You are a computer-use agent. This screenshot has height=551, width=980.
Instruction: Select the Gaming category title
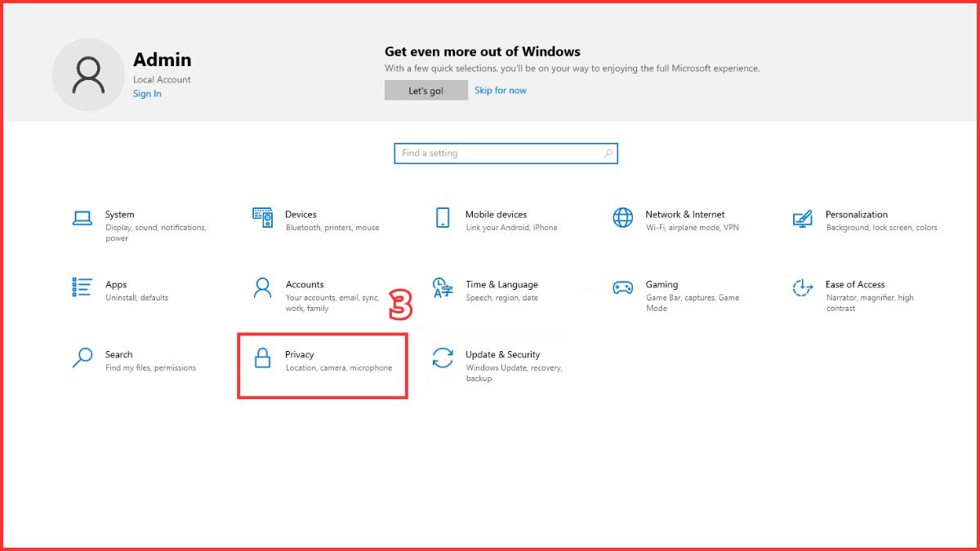pyautogui.click(x=661, y=285)
